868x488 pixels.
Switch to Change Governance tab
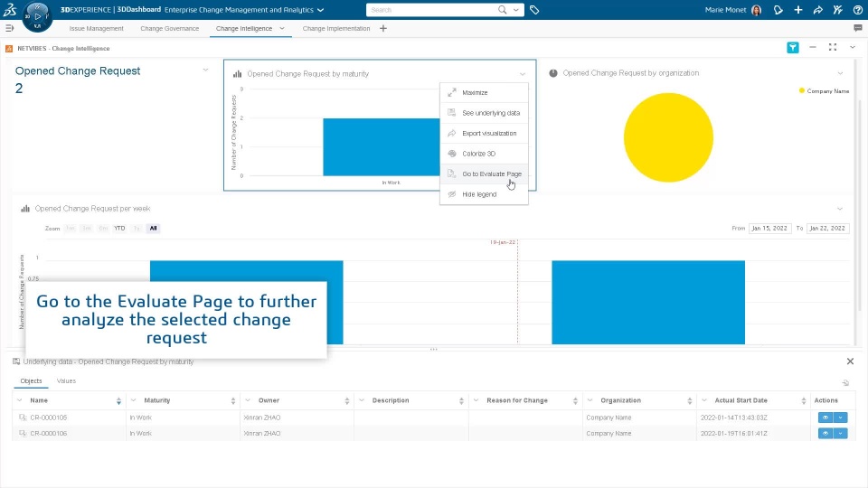pos(169,28)
